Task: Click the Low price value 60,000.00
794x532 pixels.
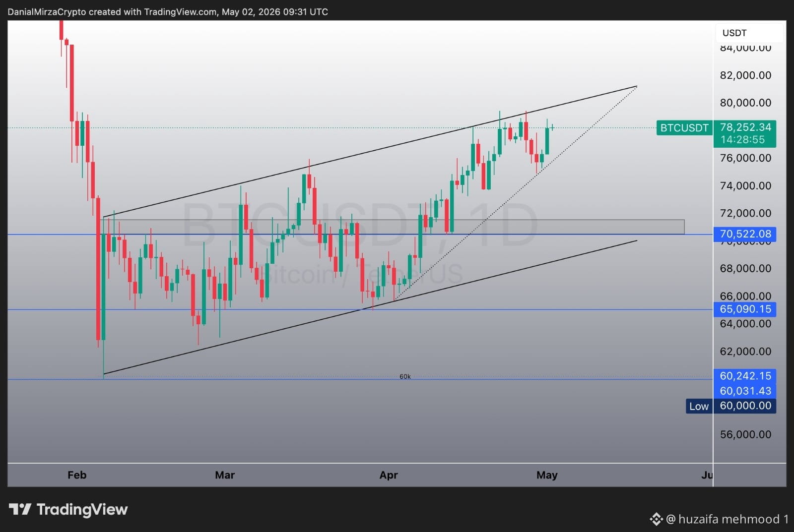Action: pos(745,406)
